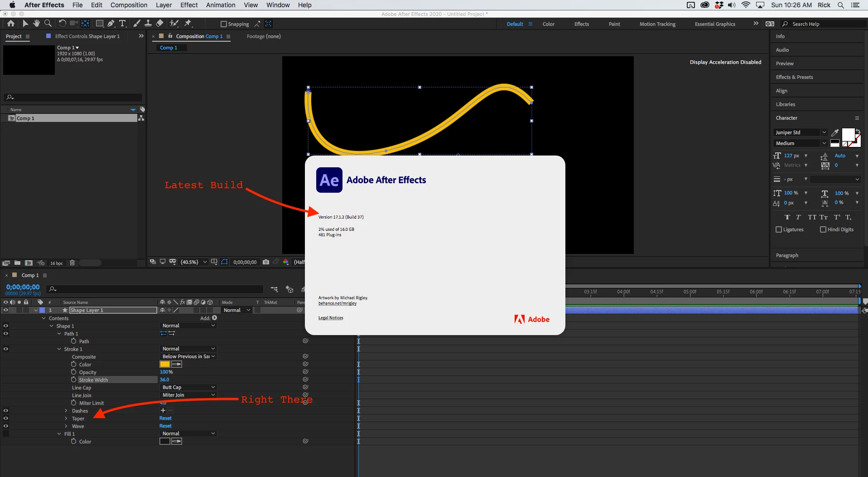This screenshot has height=477, width=868.
Task: Click the Search Help field
Action: [x=825, y=24]
